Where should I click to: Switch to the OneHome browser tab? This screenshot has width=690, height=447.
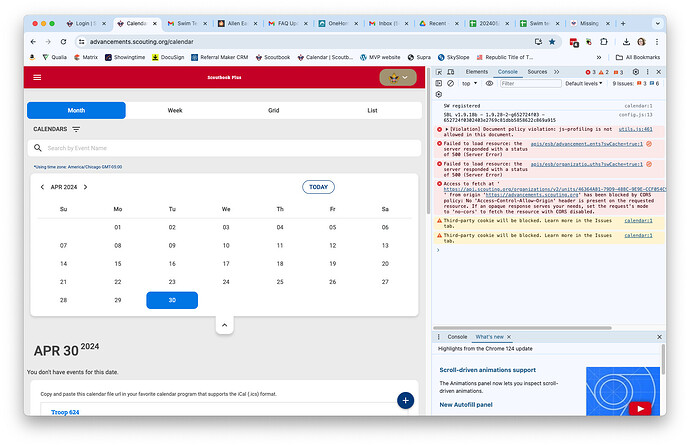[x=338, y=23]
